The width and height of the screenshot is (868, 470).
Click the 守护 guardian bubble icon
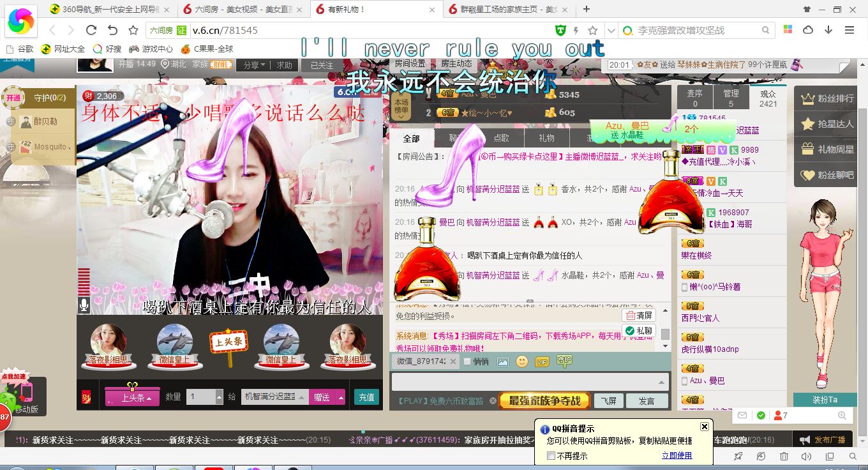pyautogui.click(x=564, y=361)
